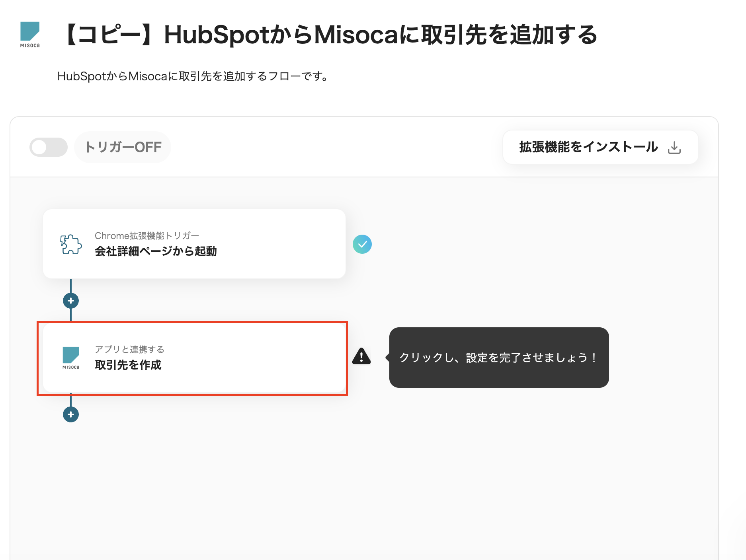Click the warning triangle icon

point(361,356)
